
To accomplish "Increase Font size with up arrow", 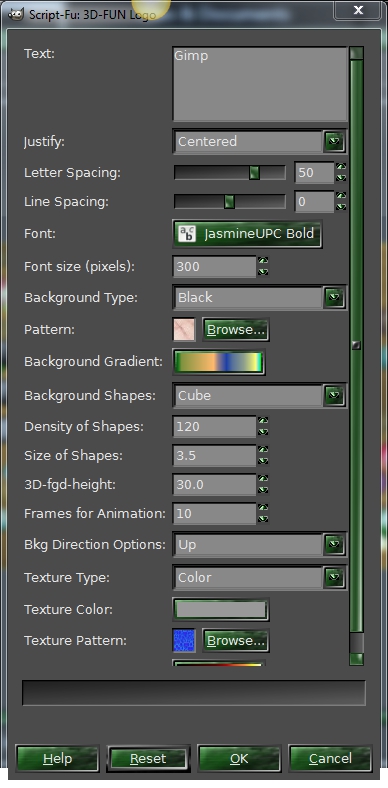I will (263, 261).
